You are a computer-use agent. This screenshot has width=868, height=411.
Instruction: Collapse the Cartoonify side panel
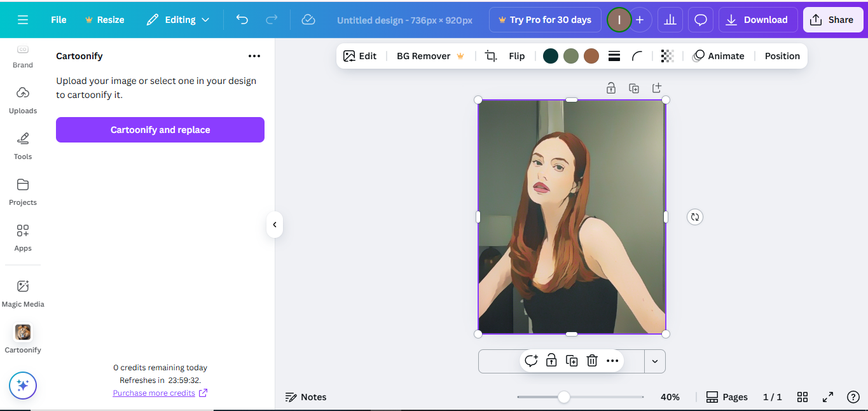click(x=274, y=225)
